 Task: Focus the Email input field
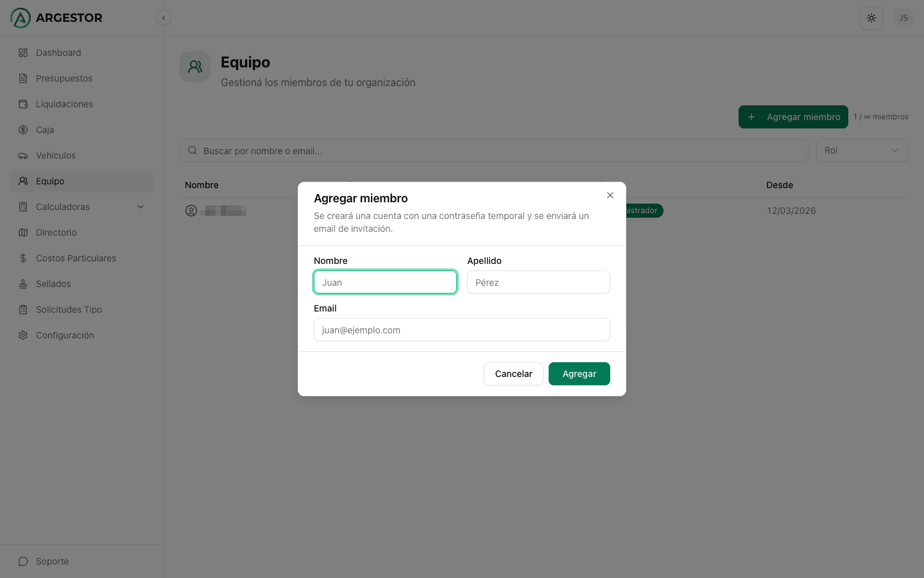point(461,330)
